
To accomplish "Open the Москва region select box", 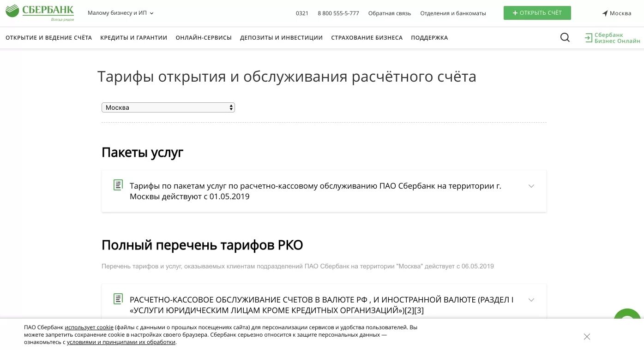I will 168,107.
